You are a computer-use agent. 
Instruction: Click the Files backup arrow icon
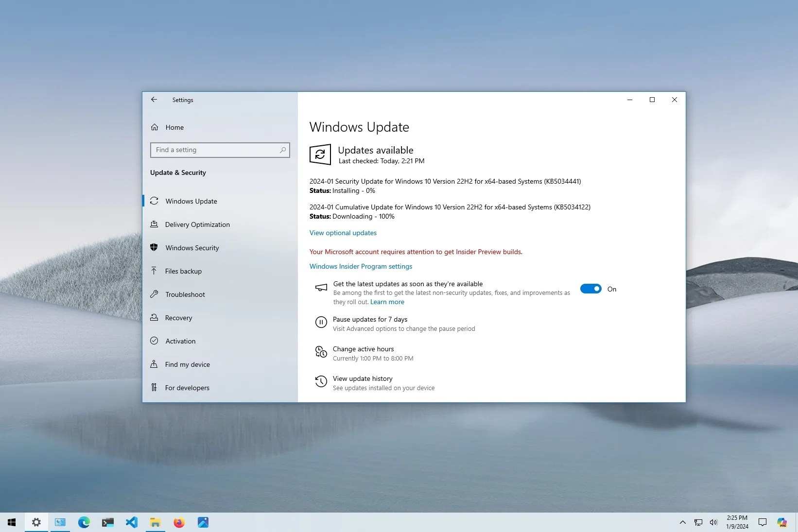pyautogui.click(x=154, y=271)
